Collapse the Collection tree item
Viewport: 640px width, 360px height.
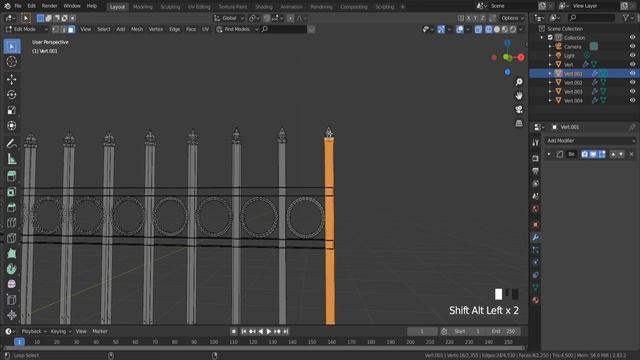tap(542, 38)
